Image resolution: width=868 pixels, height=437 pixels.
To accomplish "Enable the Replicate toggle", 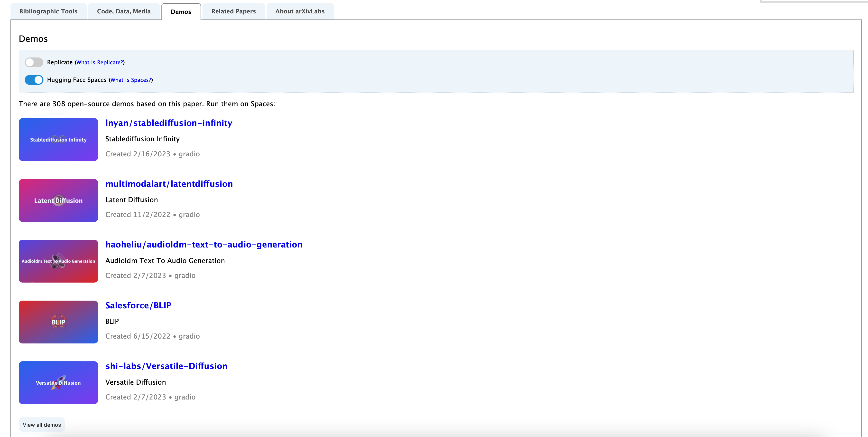I will point(34,62).
